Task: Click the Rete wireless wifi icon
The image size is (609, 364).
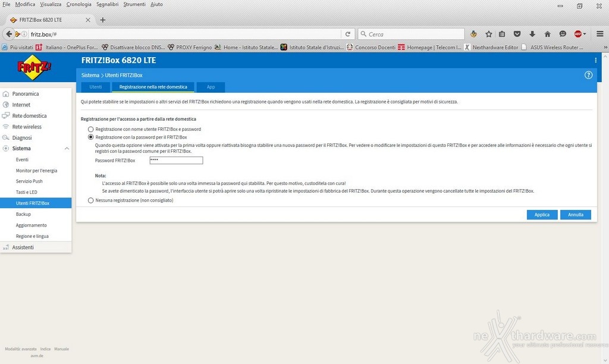Action: coord(6,127)
